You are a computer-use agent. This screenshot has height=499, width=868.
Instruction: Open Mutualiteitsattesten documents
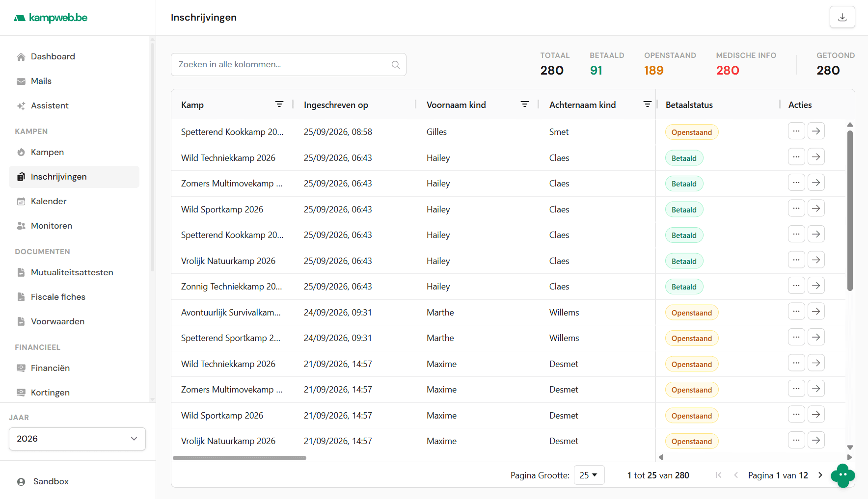click(74, 272)
